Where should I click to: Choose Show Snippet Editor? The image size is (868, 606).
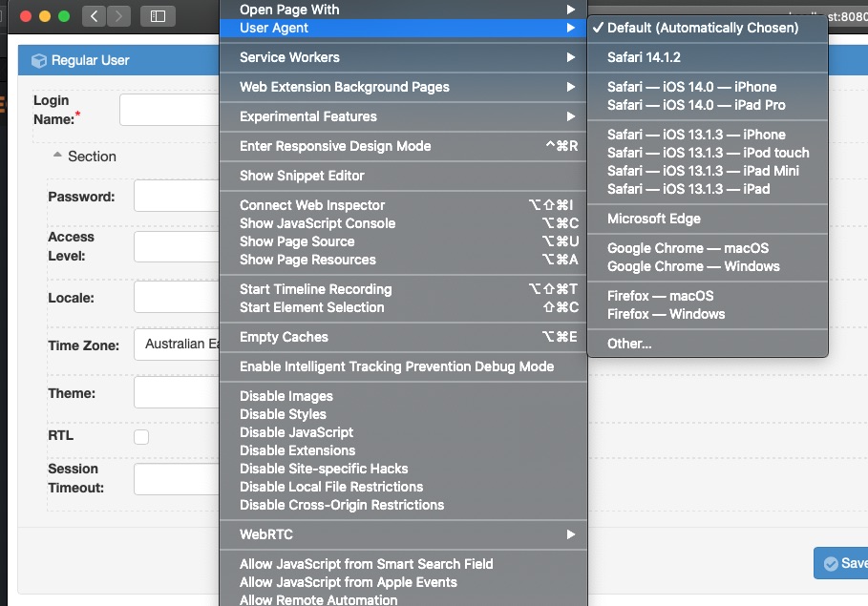403,176
